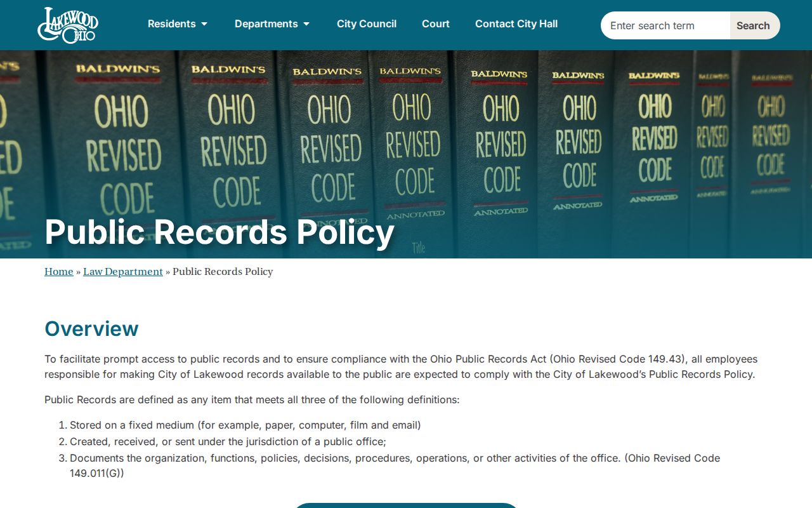Image resolution: width=812 pixels, height=508 pixels.
Task: Click the Search button
Action: tap(755, 25)
